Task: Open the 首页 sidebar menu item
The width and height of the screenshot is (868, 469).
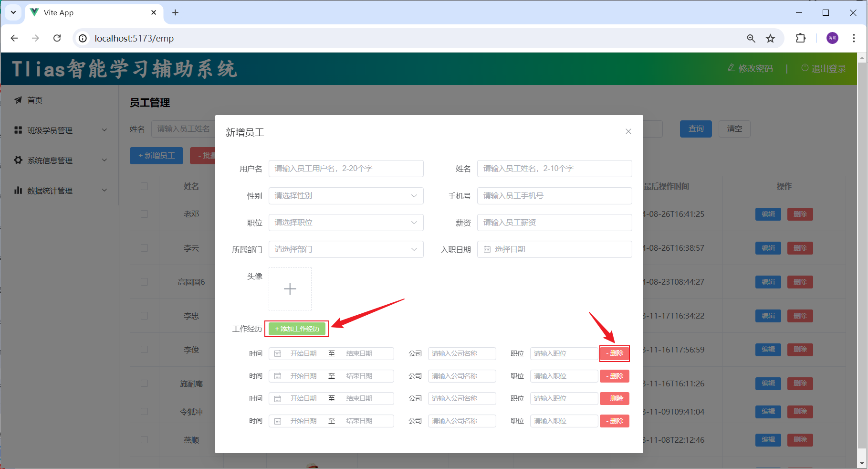Action: click(35, 100)
